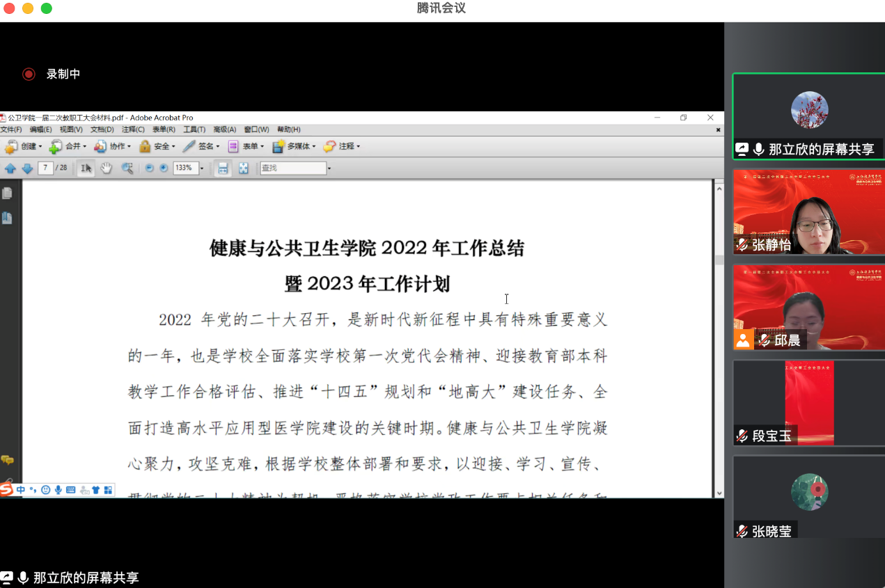Expand the 注释 (Comment) toolbar dropdown
885x588 pixels.
pyautogui.click(x=342, y=146)
